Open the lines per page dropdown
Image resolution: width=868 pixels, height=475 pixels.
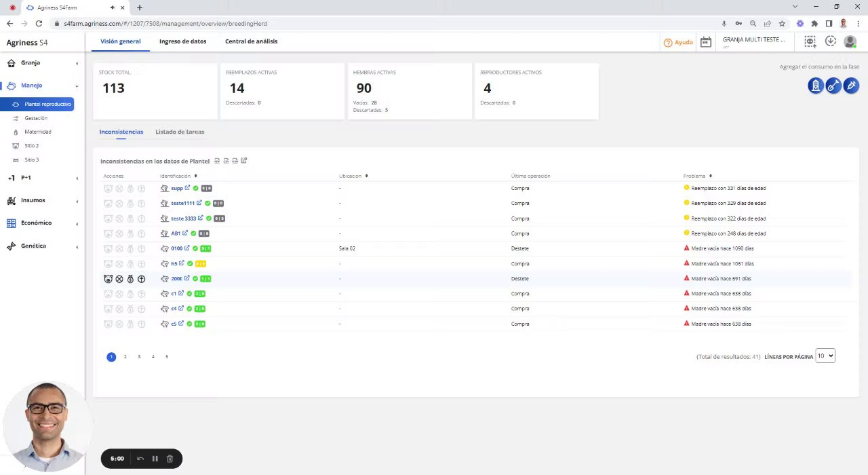pyautogui.click(x=825, y=356)
